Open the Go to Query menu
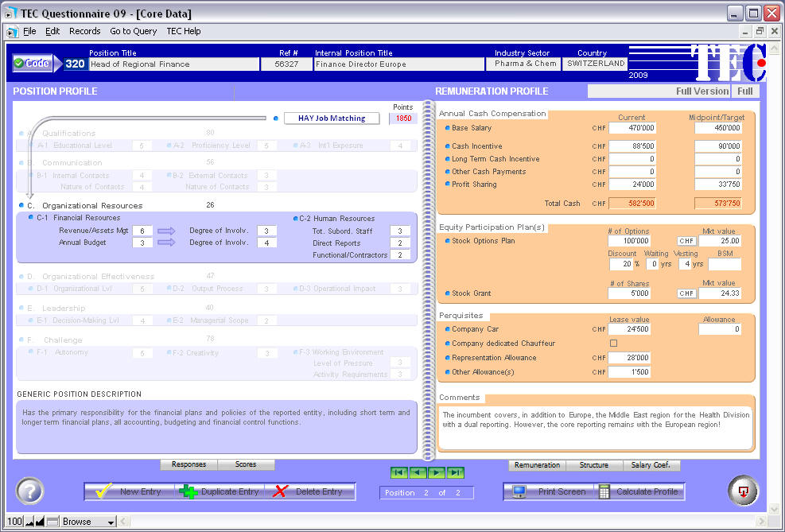Image resolution: width=785 pixels, height=532 pixels. (133, 31)
